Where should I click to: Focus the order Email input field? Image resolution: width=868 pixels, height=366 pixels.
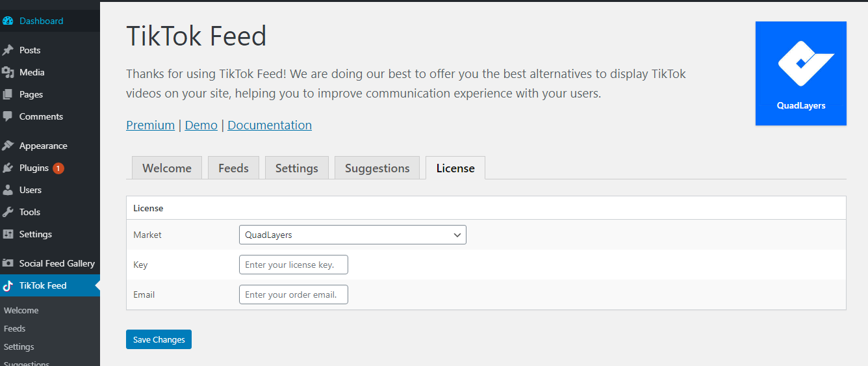tap(294, 294)
